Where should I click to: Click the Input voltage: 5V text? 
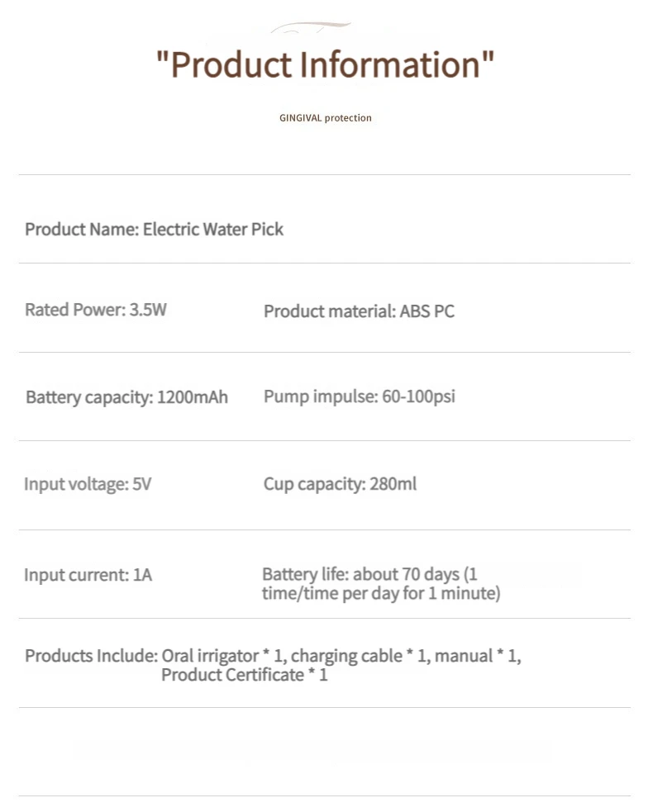(88, 484)
